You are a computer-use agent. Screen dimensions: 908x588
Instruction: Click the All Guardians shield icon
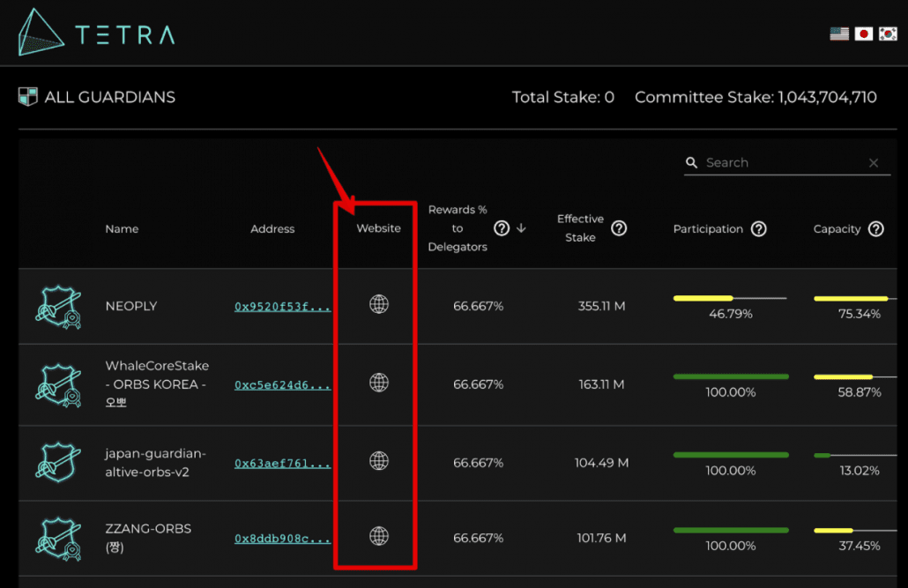(x=28, y=97)
